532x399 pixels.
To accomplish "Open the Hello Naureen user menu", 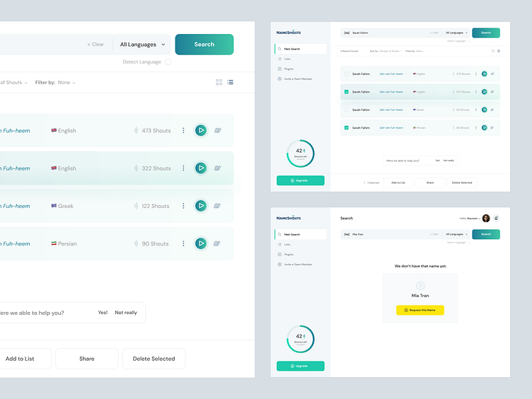I will (x=470, y=218).
